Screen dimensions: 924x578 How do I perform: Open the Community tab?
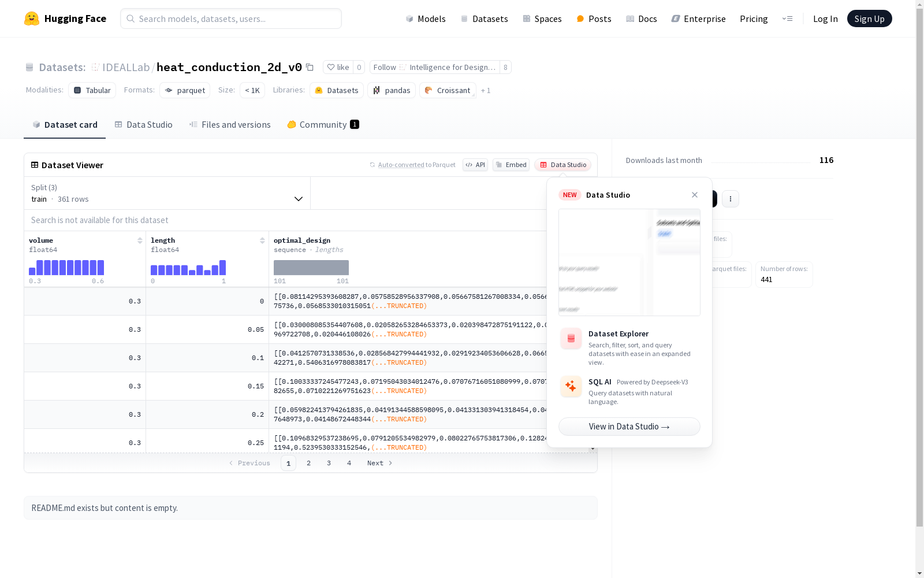click(323, 125)
